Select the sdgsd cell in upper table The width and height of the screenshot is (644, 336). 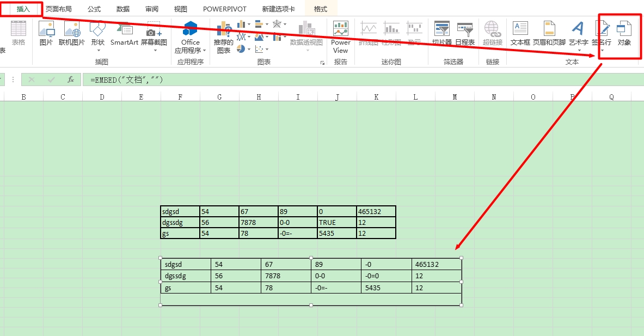[180, 211]
